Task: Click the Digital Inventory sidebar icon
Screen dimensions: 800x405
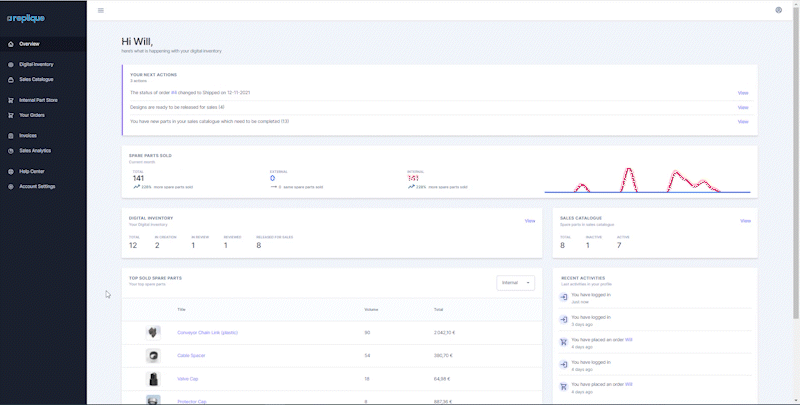Action: point(11,65)
